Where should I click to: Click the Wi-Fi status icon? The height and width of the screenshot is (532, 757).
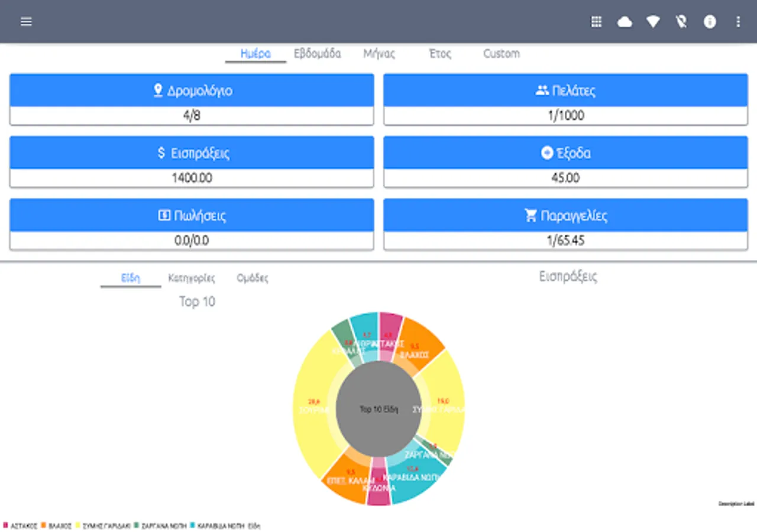(x=653, y=22)
